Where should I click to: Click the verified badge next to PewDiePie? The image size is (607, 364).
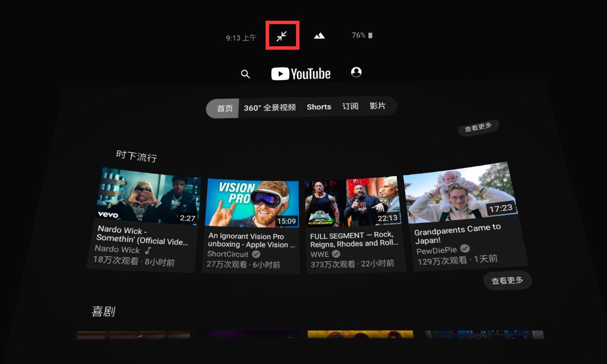pyautogui.click(x=465, y=248)
